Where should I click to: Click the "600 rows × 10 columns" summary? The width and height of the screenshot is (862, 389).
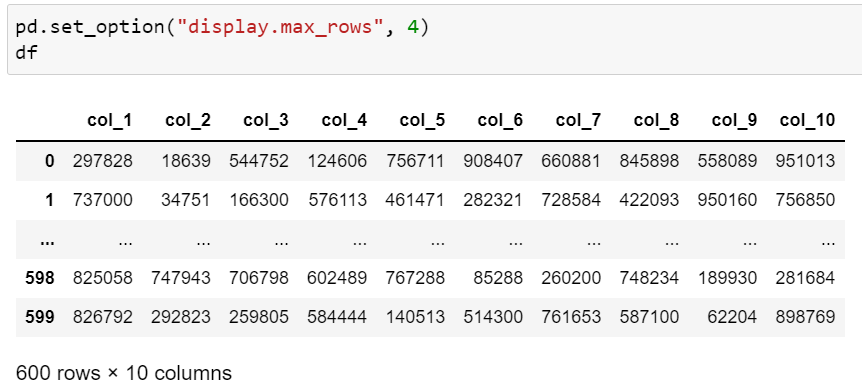pos(124,374)
